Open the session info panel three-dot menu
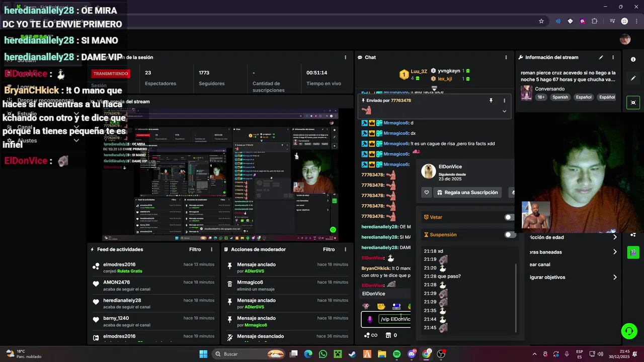Viewport: 644px width, 362px height. (345, 57)
